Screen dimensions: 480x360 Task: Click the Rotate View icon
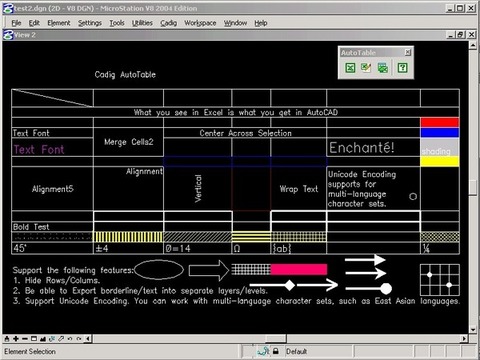52,339
